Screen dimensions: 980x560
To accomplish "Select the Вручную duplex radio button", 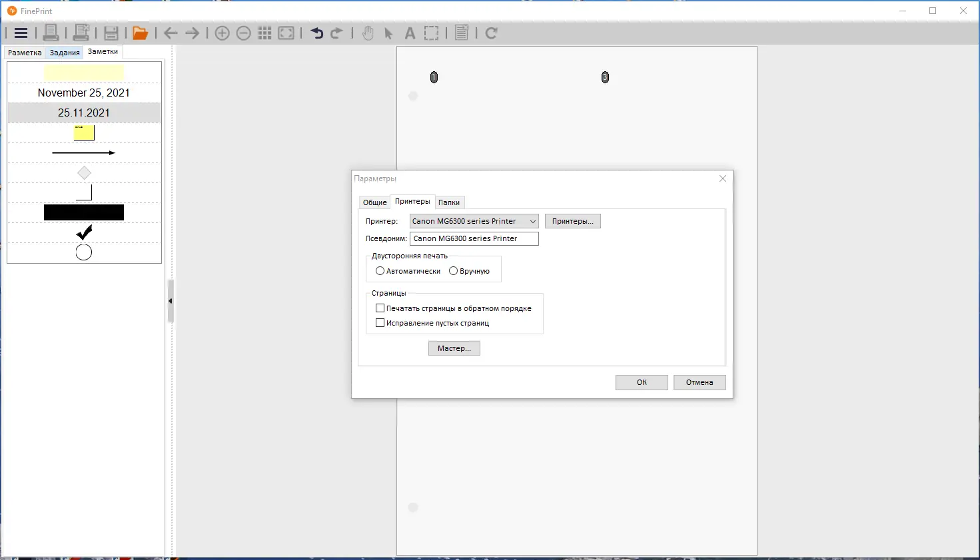I will [453, 271].
